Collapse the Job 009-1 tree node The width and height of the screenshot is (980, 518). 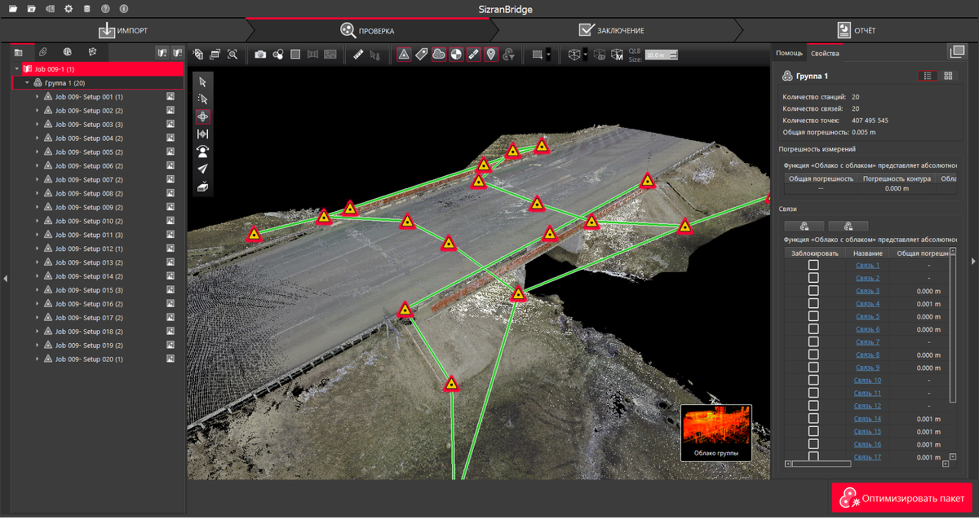tap(17, 69)
